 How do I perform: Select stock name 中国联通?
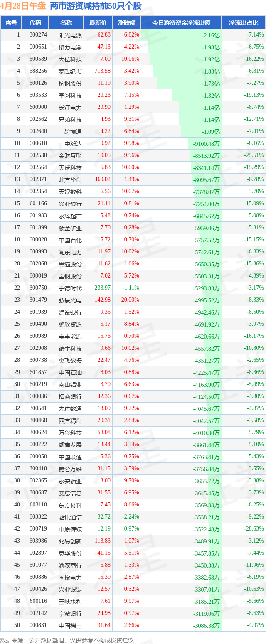[70, 457]
